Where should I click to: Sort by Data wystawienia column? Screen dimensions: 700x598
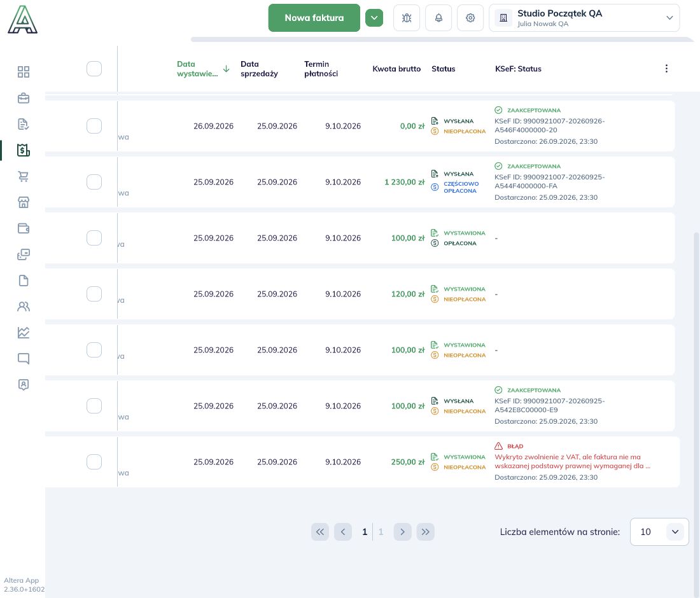[202, 69]
